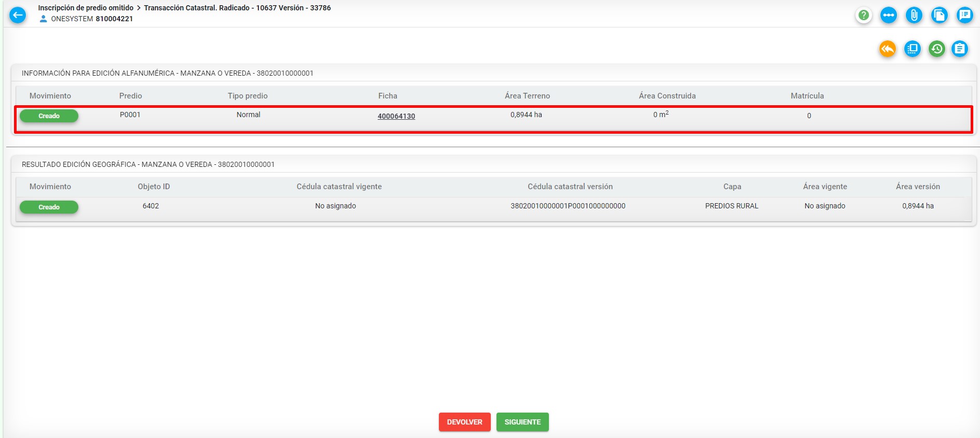Click the Tipo predio column header
The image size is (980, 438).
(x=247, y=96)
